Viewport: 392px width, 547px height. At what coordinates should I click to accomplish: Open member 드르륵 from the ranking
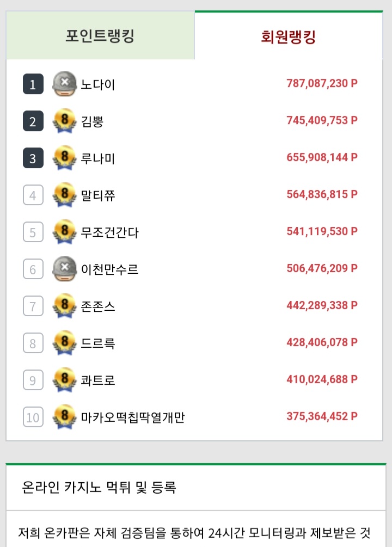pyautogui.click(x=98, y=343)
